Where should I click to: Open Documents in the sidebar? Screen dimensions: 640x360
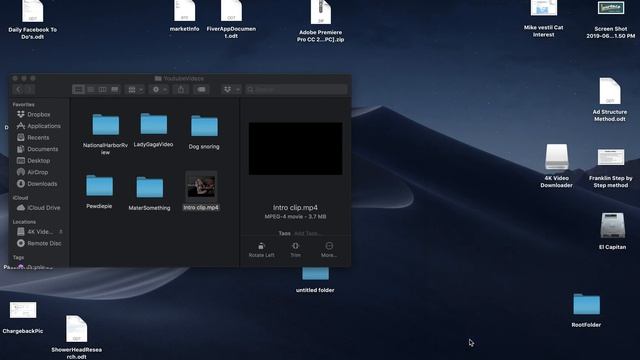pos(39,149)
